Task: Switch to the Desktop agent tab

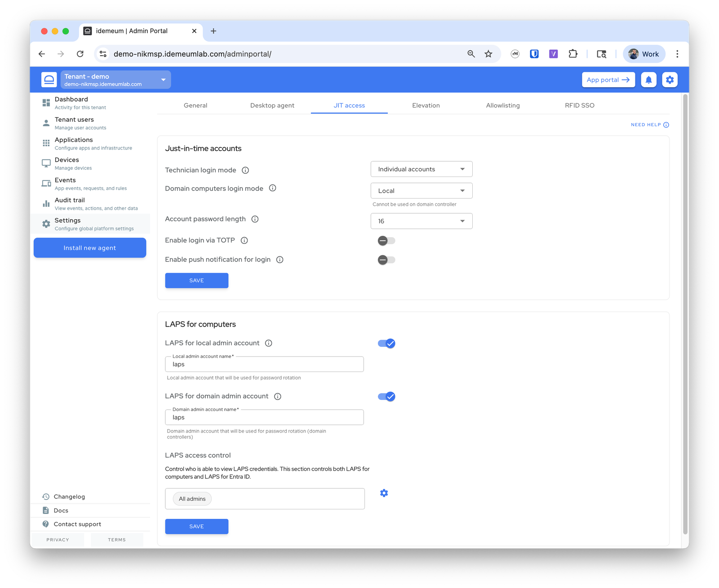Action: click(272, 106)
